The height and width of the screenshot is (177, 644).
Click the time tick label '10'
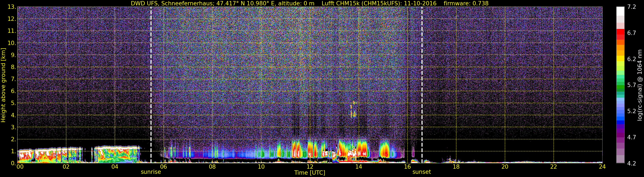[261, 167]
